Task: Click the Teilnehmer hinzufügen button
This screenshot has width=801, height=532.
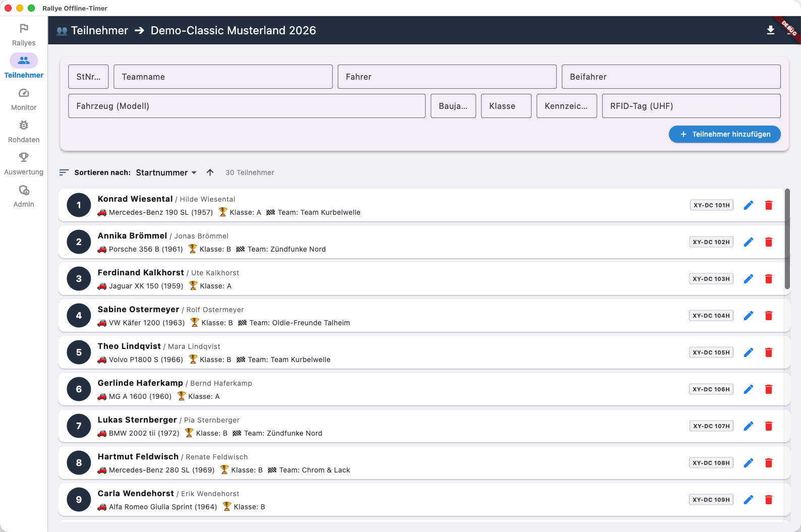Action: (x=725, y=134)
